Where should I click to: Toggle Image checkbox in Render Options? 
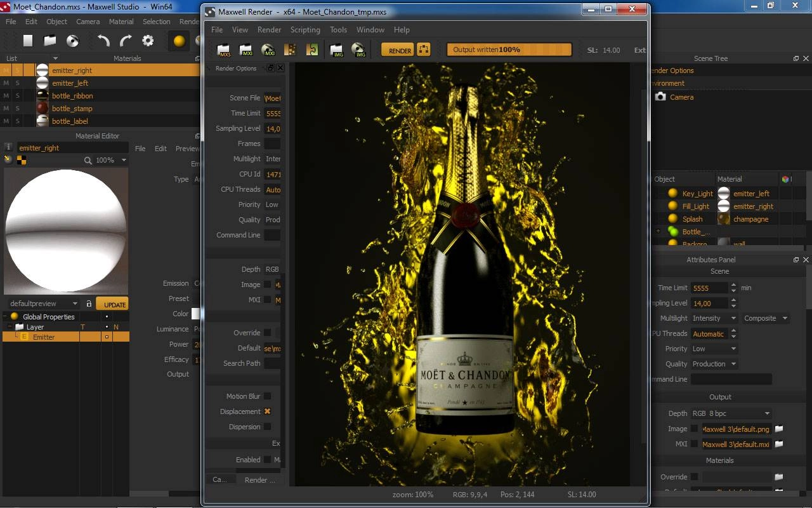click(x=268, y=284)
